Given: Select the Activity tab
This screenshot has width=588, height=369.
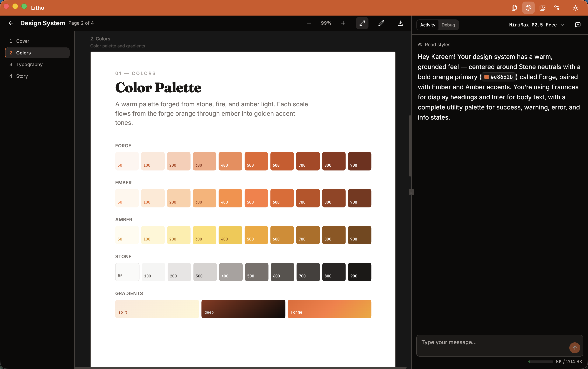Looking at the screenshot, I should [x=427, y=25].
